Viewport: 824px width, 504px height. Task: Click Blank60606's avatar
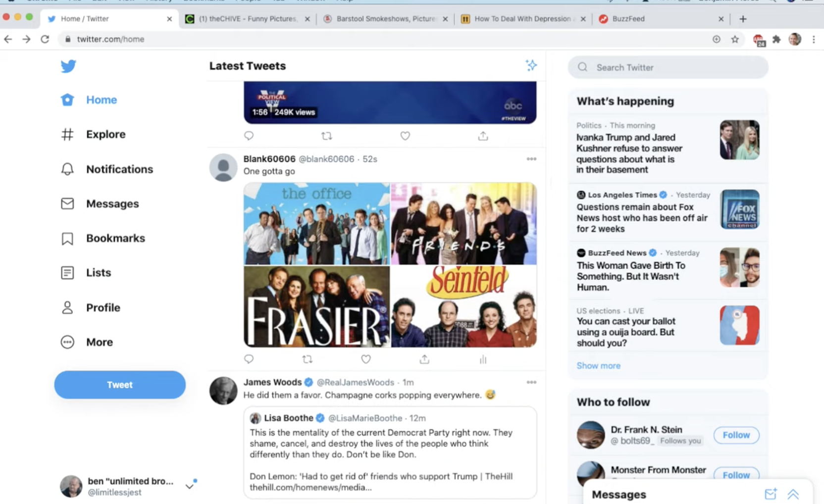pos(223,167)
